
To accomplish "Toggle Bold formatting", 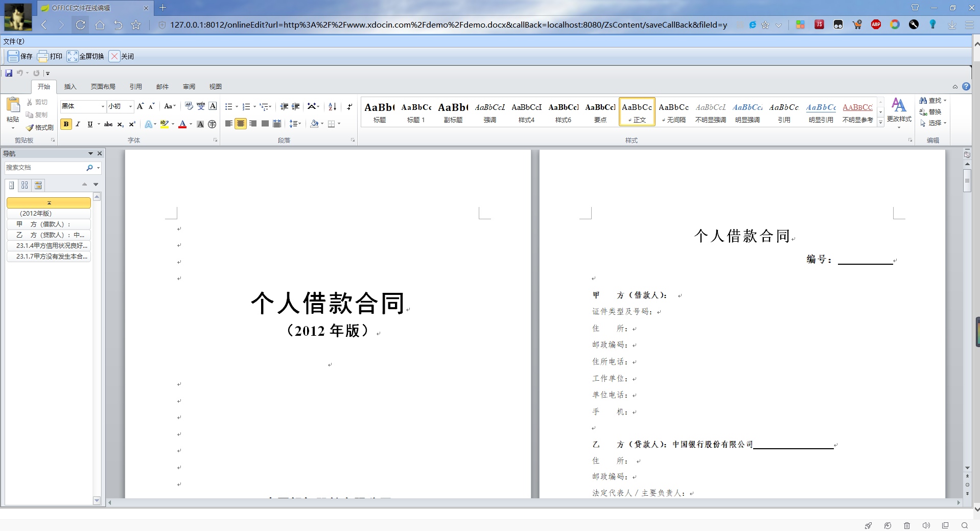I will pos(66,124).
